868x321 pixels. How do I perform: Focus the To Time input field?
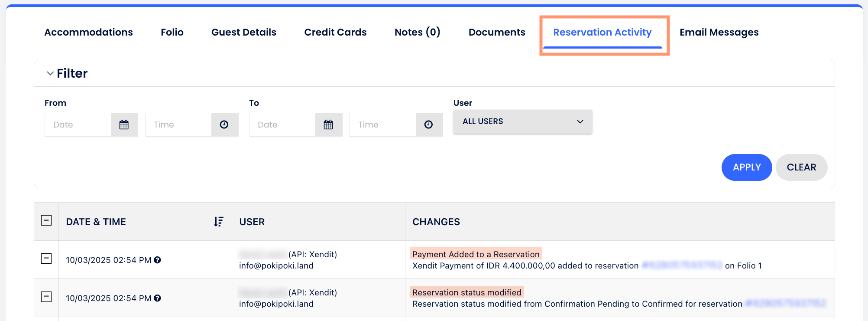pos(382,125)
